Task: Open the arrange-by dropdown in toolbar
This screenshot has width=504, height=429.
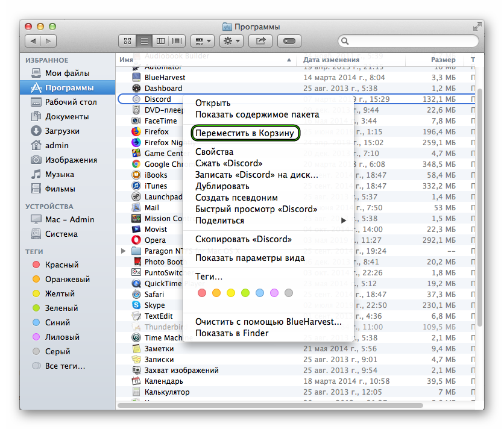Action: pos(203,41)
